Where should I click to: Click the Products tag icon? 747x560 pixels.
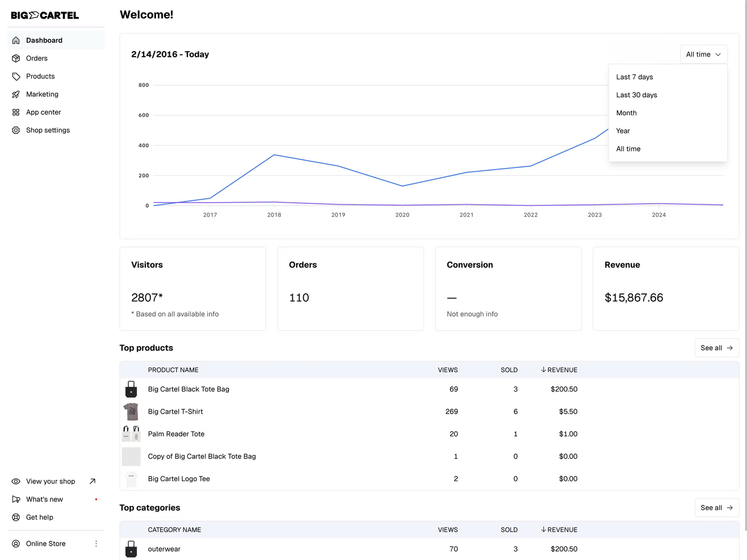[16, 76]
